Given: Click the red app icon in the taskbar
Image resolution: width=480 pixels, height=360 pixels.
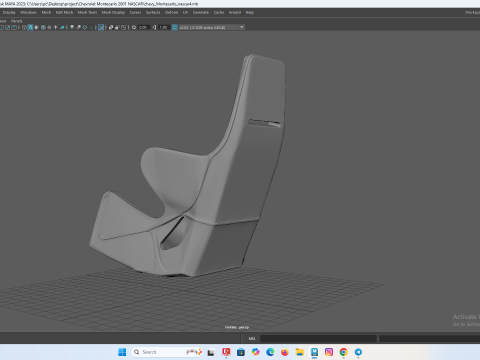Looking at the screenshot, I should (226, 352).
